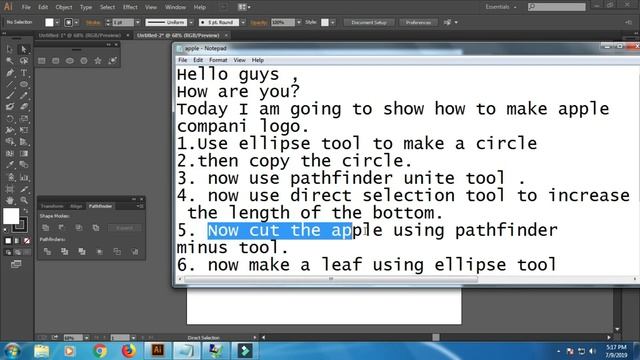Click Illustrator search field at top right
This screenshot has width=640, height=360.
click(x=557, y=7)
